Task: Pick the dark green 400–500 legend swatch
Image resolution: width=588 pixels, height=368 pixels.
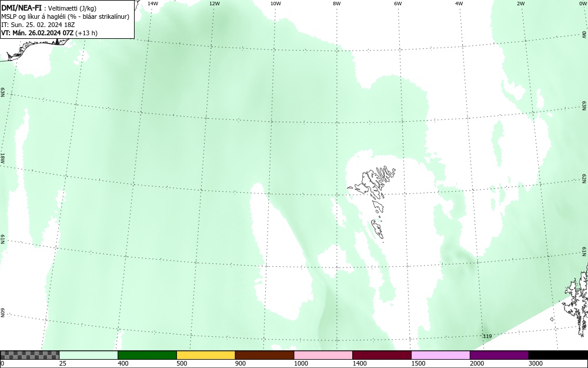Action: [x=147, y=355]
